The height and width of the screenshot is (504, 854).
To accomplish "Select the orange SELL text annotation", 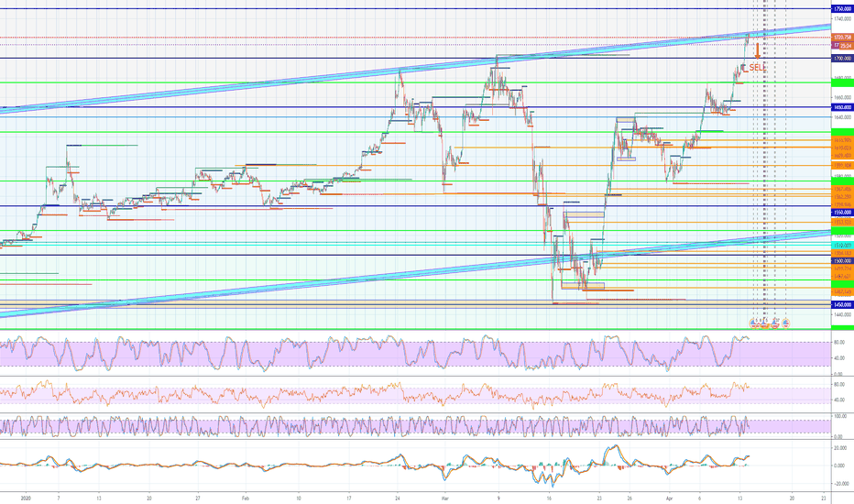I will pyautogui.click(x=757, y=68).
